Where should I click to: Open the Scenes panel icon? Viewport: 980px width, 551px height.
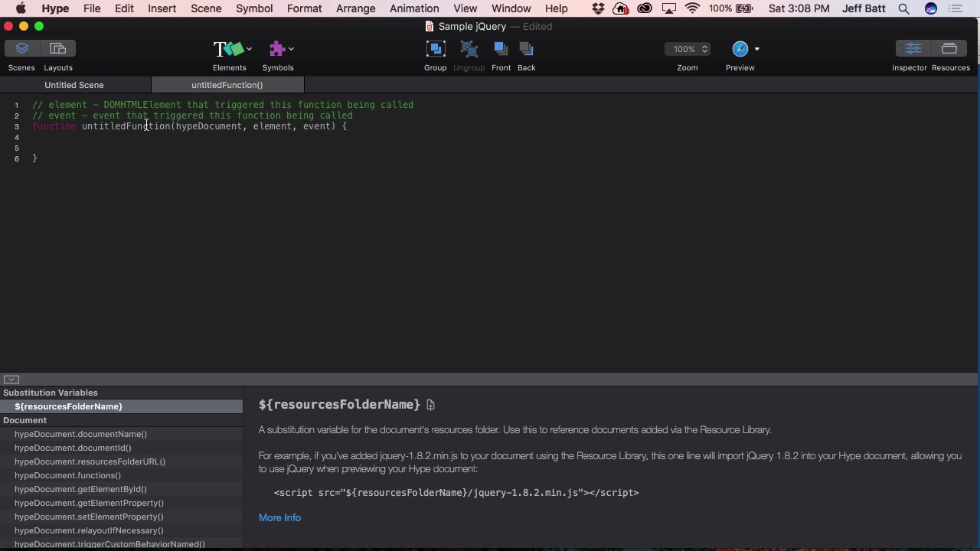(x=21, y=49)
